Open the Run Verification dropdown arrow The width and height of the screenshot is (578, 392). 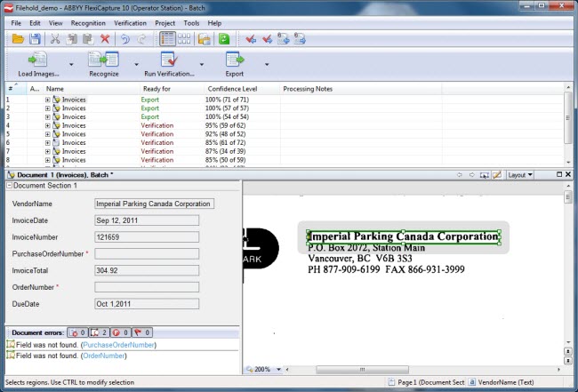coord(202,65)
